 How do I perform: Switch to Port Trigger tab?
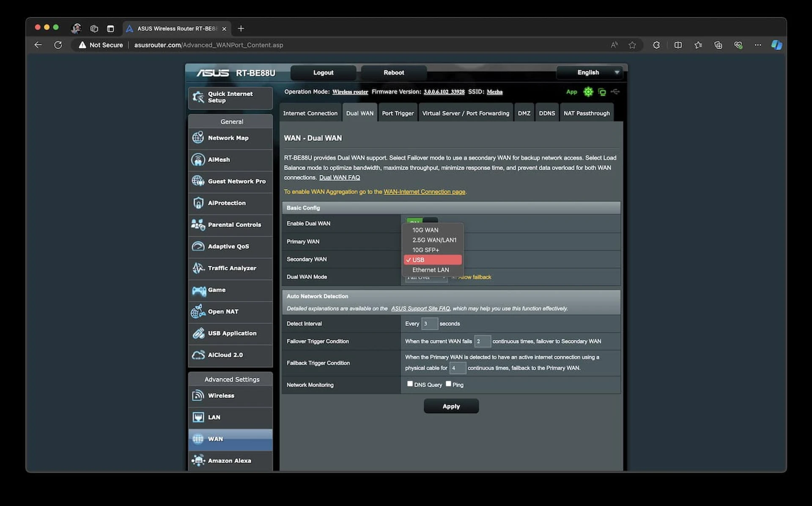pos(398,113)
